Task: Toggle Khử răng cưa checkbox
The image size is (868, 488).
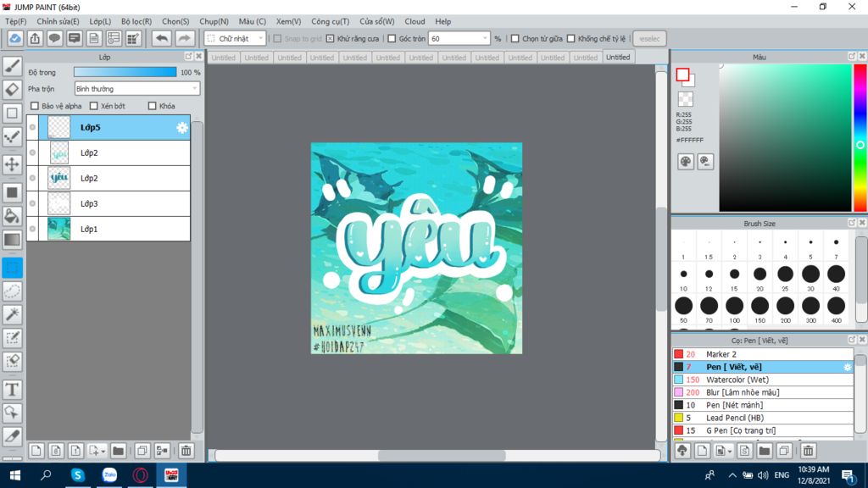Action: tap(330, 39)
